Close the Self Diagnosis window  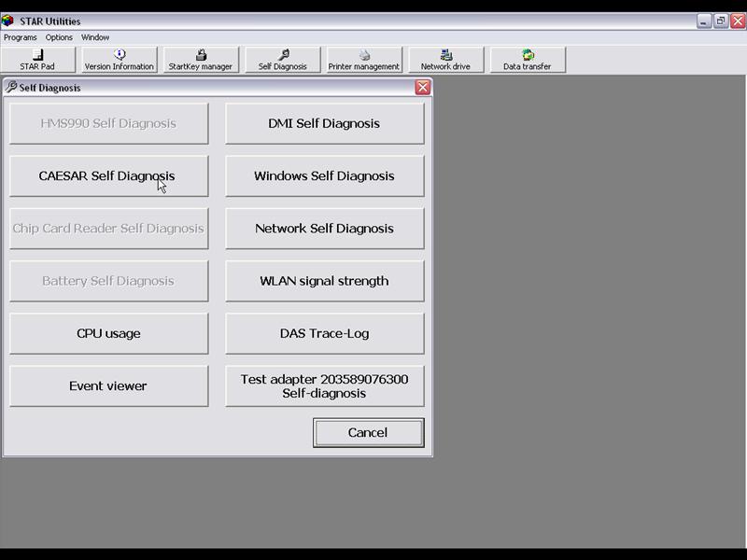click(423, 87)
